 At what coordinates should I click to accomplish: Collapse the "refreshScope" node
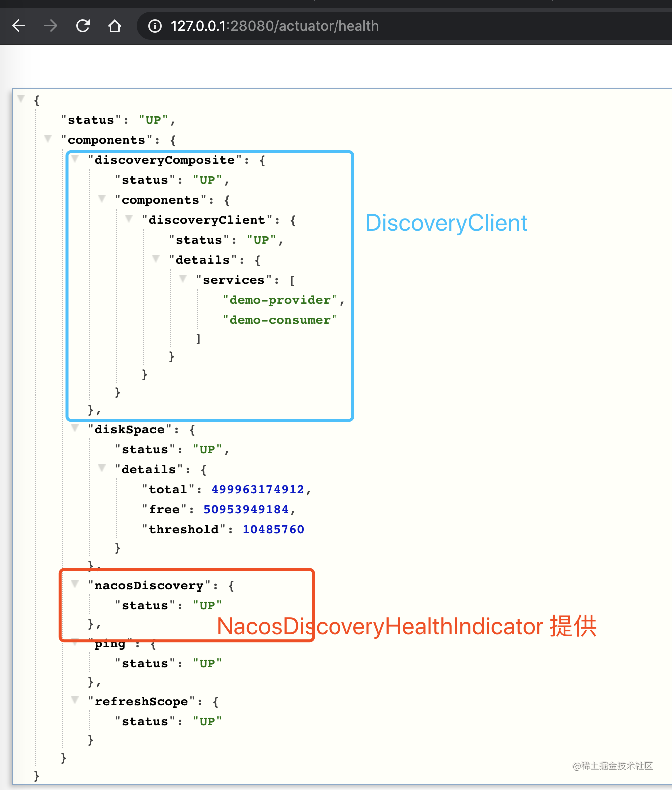(75, 700)
